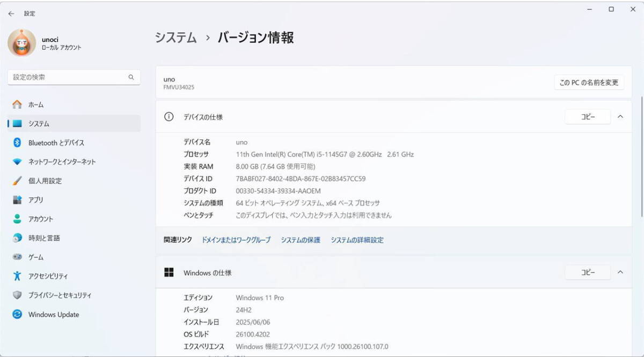Viewport: 644px width, 357px height.
Task: Click the Home house icon in sidebar
Action: pos(17,105)
